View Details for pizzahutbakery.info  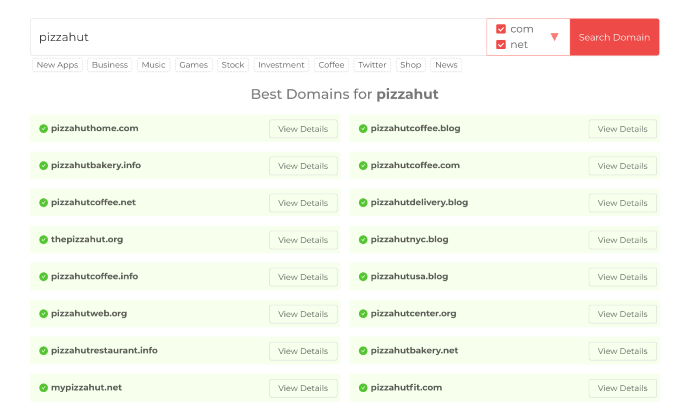303,166
